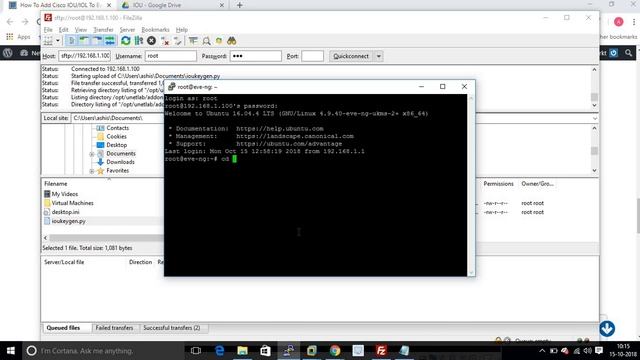640x360 pixels.
Task: Click the blue download arrow icon
Action: click(607, 329)
